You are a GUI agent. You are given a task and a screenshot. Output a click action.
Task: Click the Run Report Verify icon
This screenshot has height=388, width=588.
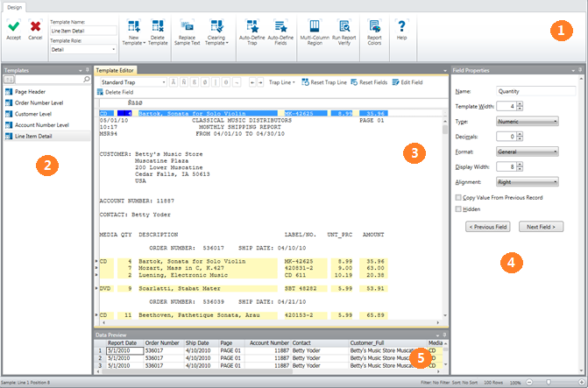tap(344, 27)
